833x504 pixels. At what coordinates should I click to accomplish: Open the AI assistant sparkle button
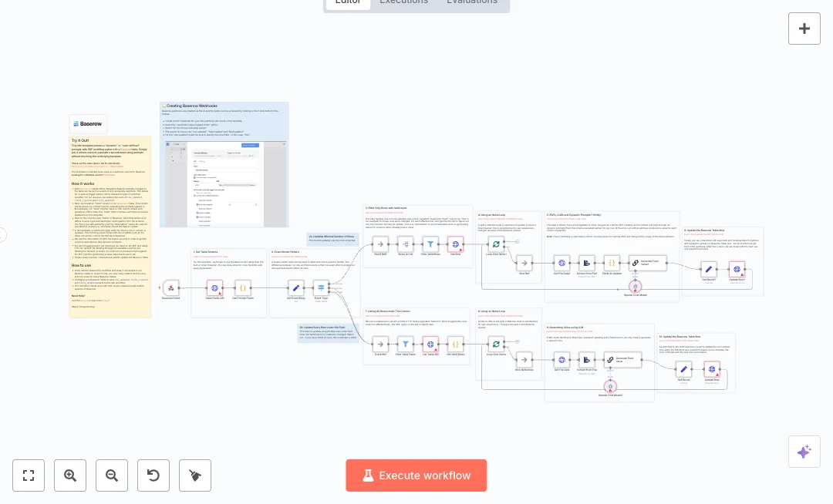[x=804, y=452]
